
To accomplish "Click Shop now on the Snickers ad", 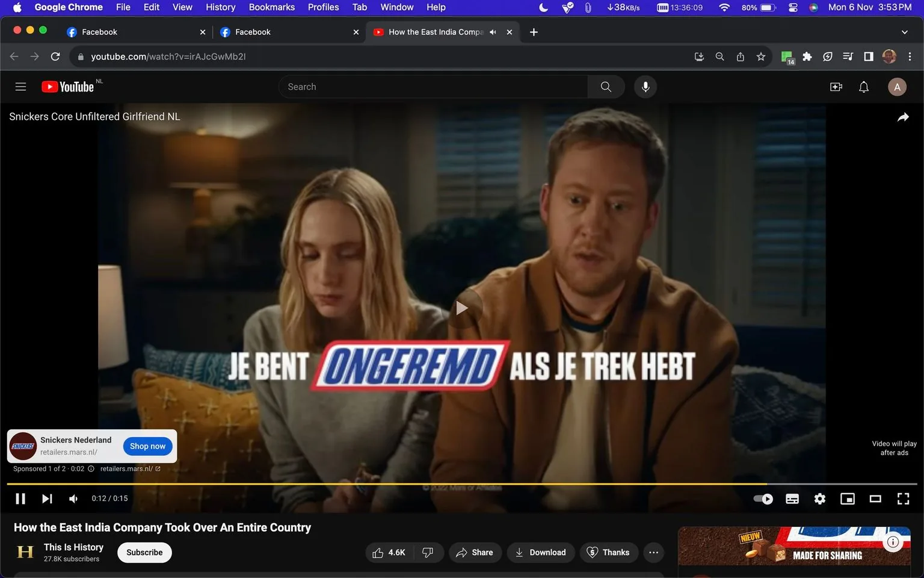I will pos(147,446).
